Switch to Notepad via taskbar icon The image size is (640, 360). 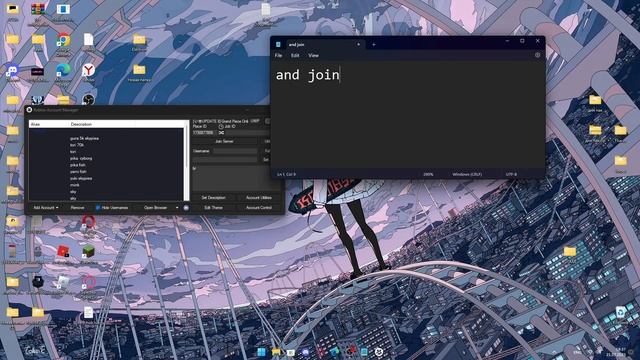pyautogui.click(x=364, y=352)
